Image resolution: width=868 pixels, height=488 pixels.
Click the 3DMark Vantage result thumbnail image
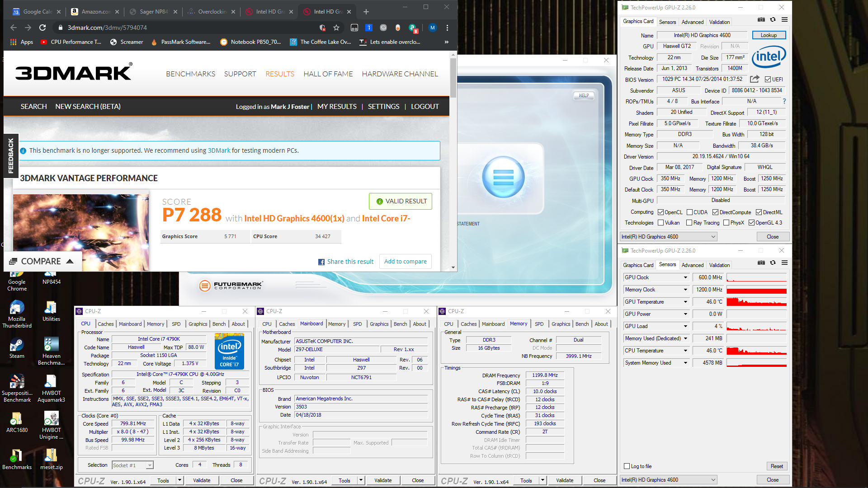pyautogui.click(x=81, y=233)
